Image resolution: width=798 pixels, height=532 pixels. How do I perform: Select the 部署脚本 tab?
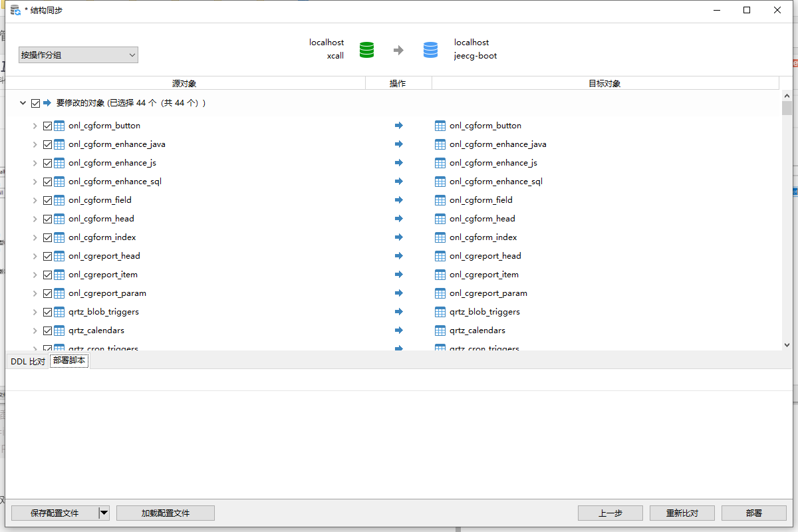tap(68, 361)
